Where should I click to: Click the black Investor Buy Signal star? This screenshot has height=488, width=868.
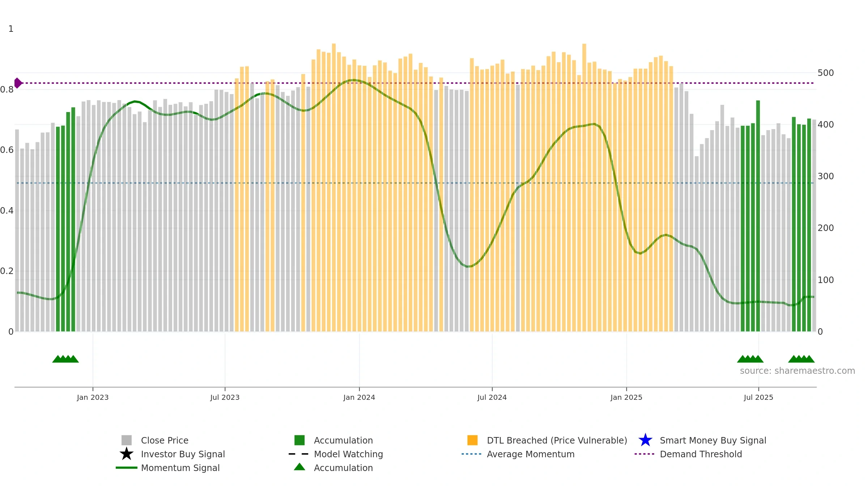point(127,454)
